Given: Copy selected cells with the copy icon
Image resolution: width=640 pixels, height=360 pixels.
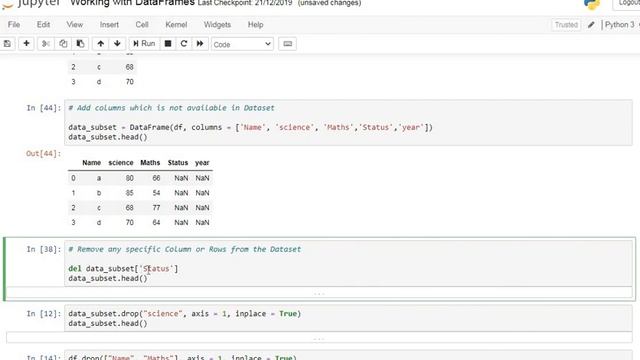Looking at the screenshot, I should pyautogui.click(x=63, y=44).
